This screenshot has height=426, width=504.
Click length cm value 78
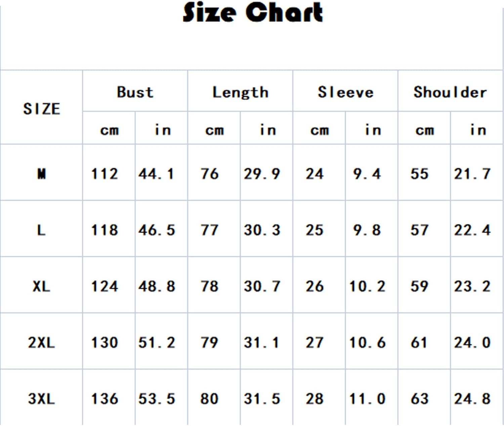click(210, 286)
